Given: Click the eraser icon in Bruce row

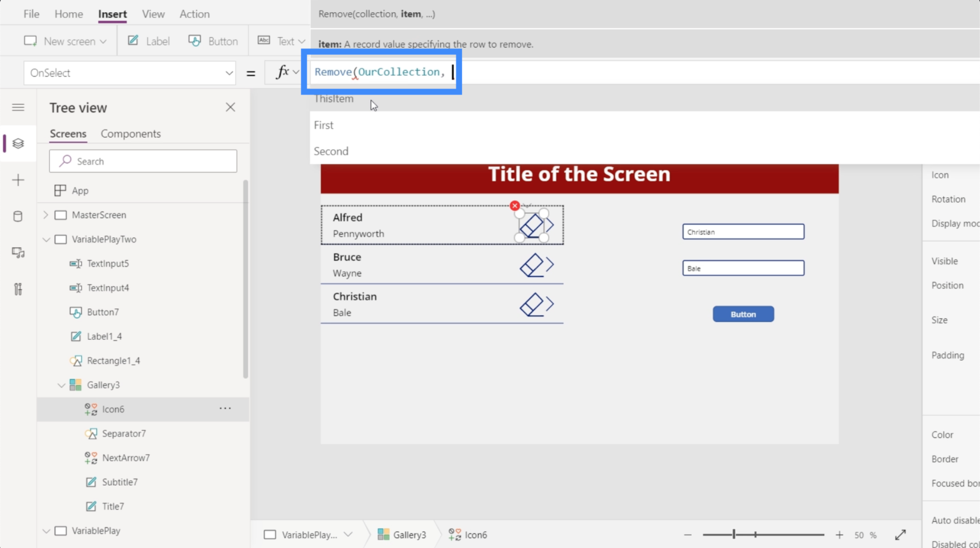Looking at the screenshot, I should point(531,265).
